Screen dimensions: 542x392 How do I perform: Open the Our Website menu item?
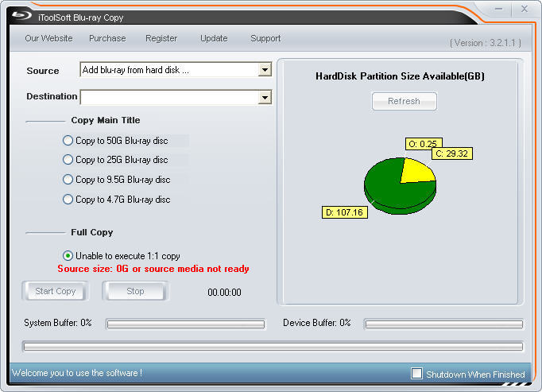[48, 38]
